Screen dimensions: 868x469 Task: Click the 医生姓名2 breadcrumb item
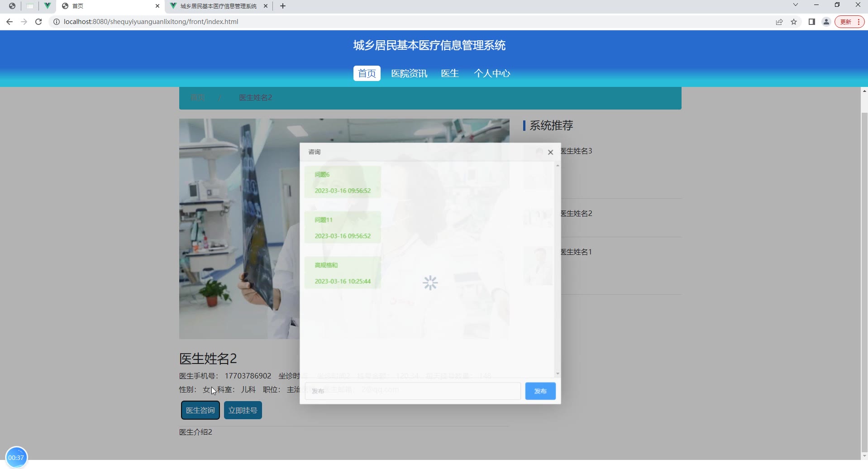point(255,97)
